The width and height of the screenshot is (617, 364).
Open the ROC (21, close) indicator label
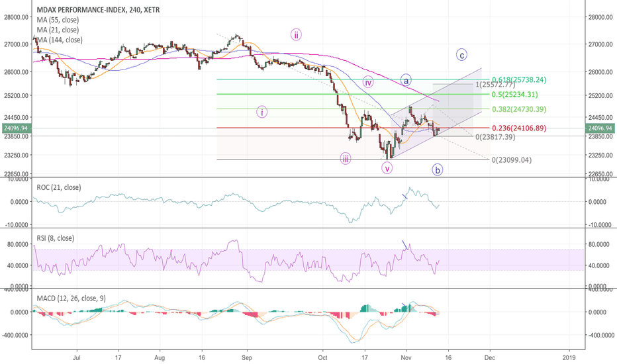coord(59,187)
